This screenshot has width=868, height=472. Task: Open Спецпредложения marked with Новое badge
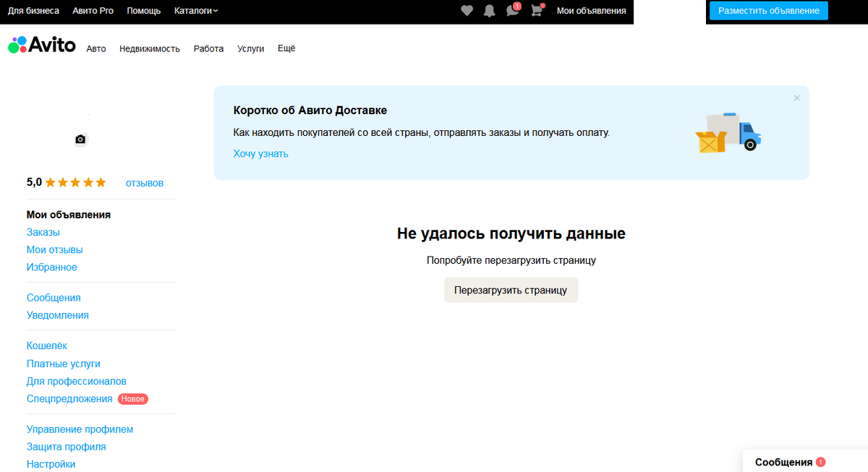click(x=69, y=398)
